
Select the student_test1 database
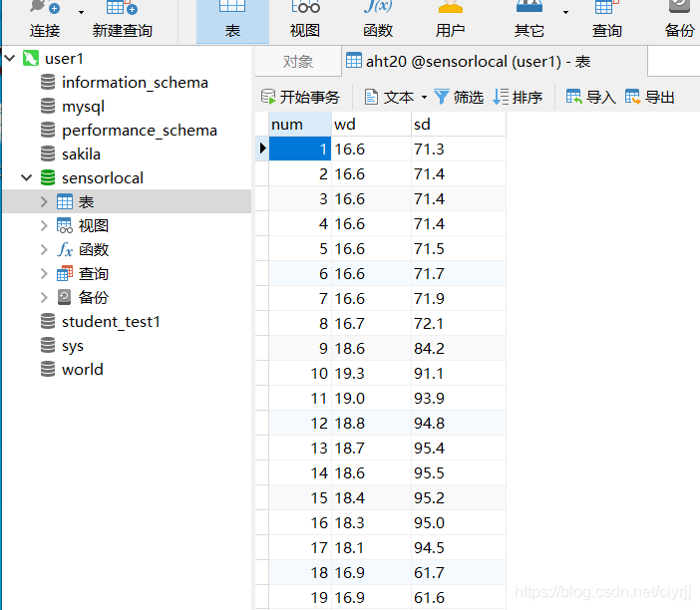point(111,322)
